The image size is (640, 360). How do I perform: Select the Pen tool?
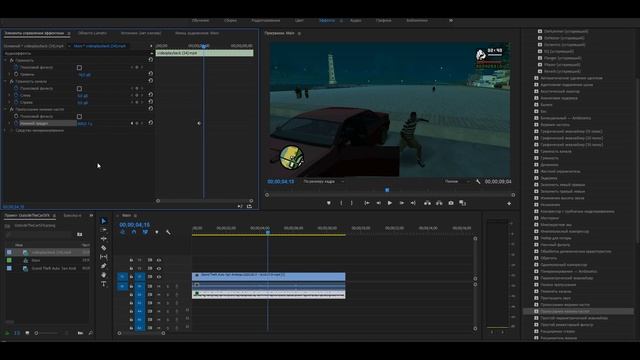pyautogui.click(x=104, y=266)
